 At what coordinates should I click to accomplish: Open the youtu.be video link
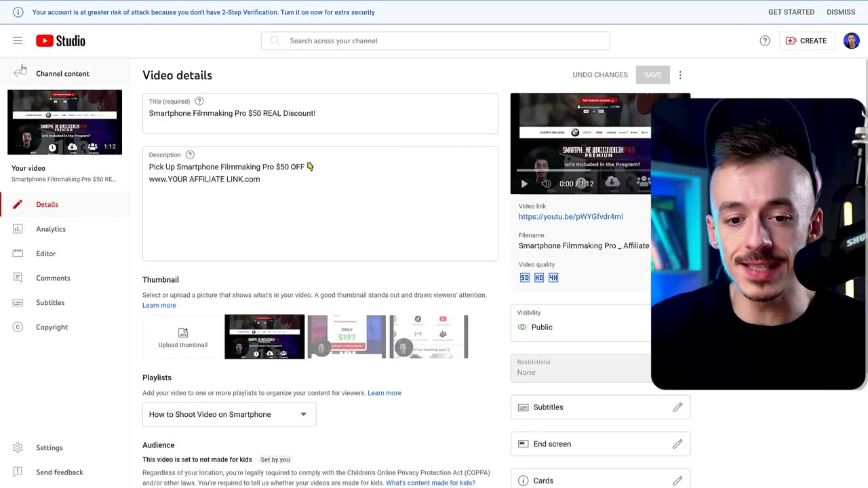(x=571, y=217)
